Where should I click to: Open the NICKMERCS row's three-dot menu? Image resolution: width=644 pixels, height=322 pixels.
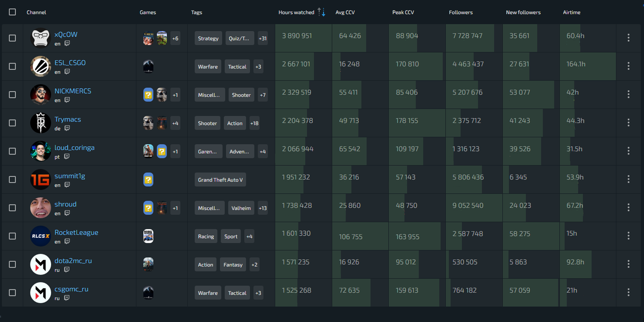(x=628, y=95)
